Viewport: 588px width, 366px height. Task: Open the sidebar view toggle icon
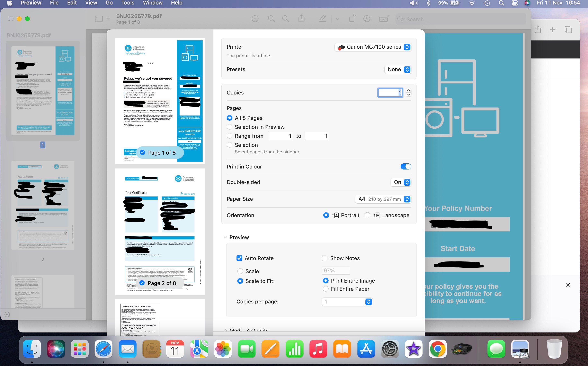pos(99,19)
